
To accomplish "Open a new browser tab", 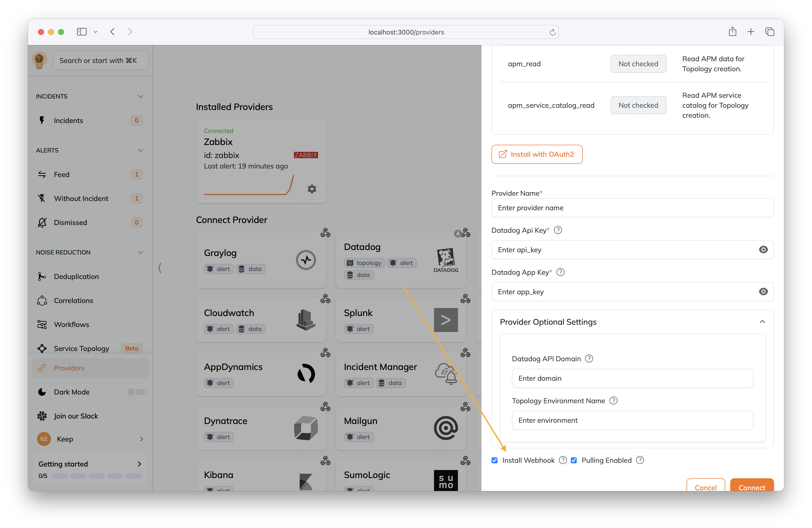I will (x=750, y=32).
